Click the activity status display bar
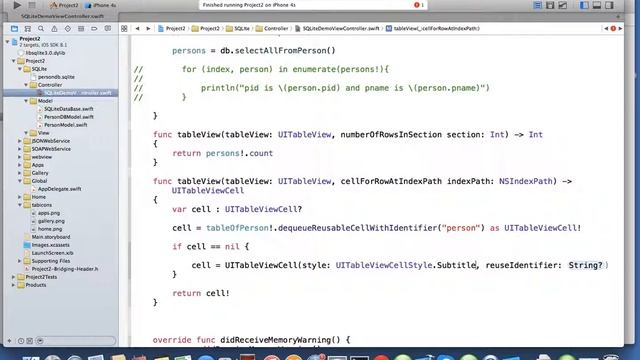 click(313, 5)
